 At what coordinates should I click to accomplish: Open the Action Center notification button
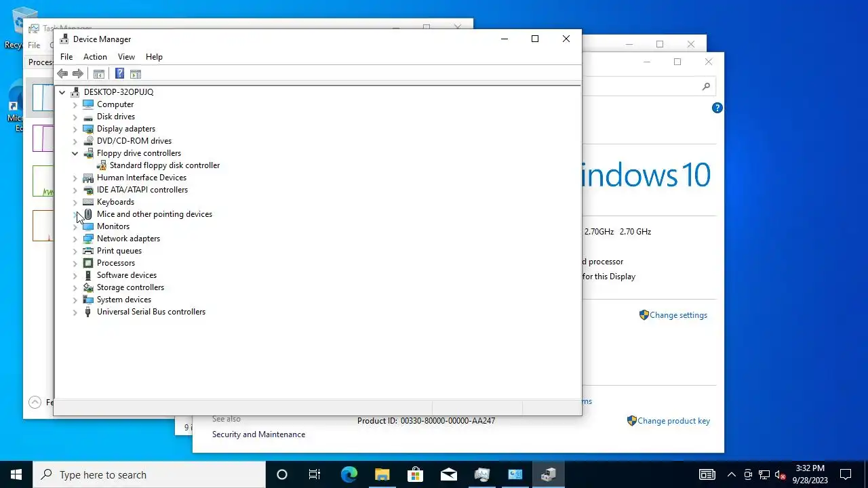pyautogui.click(x=846, y=474)
